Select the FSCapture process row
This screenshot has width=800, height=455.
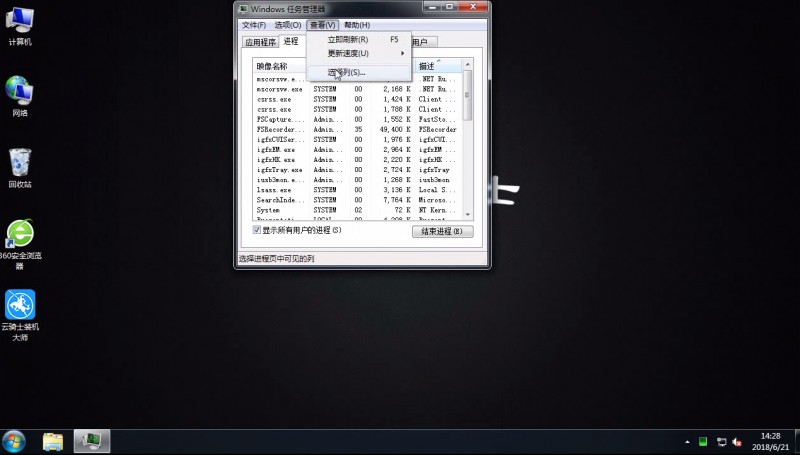358,119
